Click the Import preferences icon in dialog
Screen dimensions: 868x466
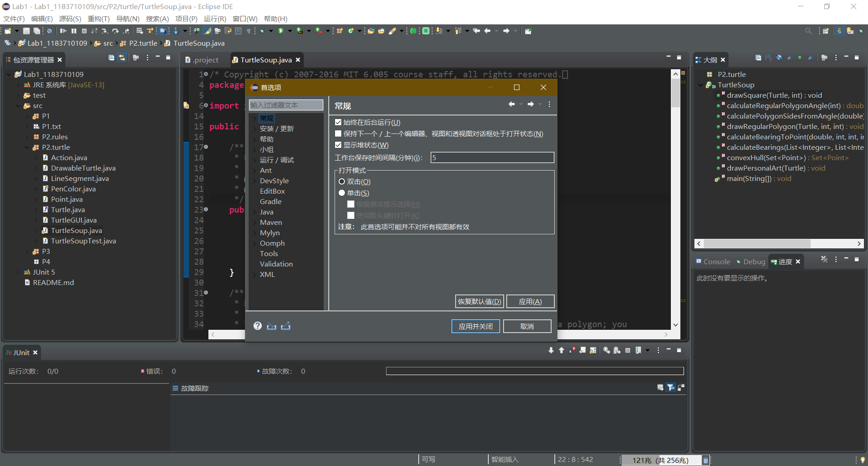(x=271, y=326)
